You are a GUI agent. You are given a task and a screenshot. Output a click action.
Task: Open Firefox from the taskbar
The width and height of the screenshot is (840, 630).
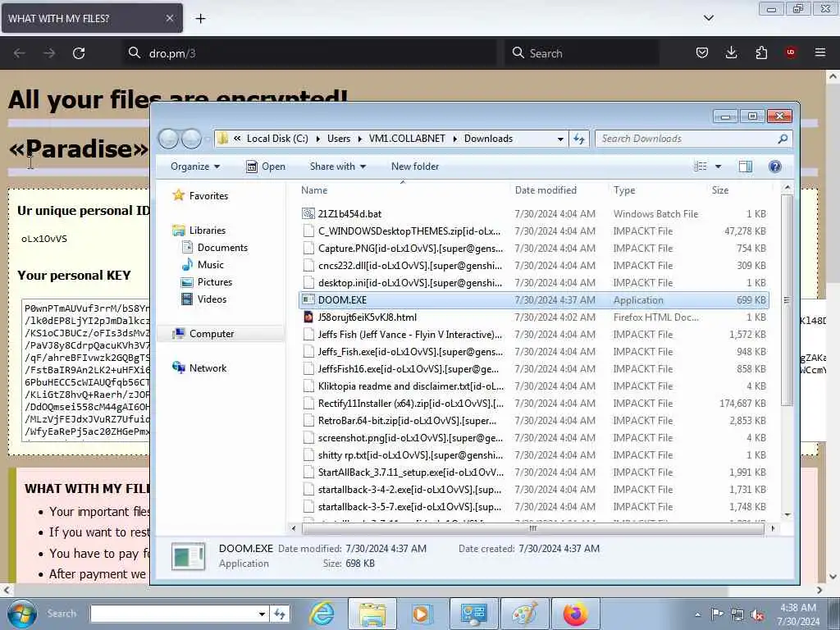tap(575, 614)
